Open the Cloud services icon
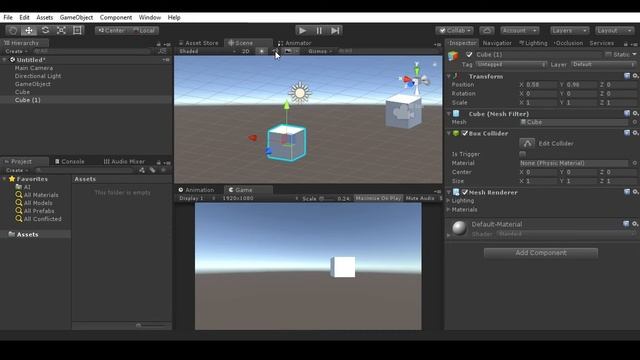The height and width of the screenshot is (360, 640). [x=487, y=31]
